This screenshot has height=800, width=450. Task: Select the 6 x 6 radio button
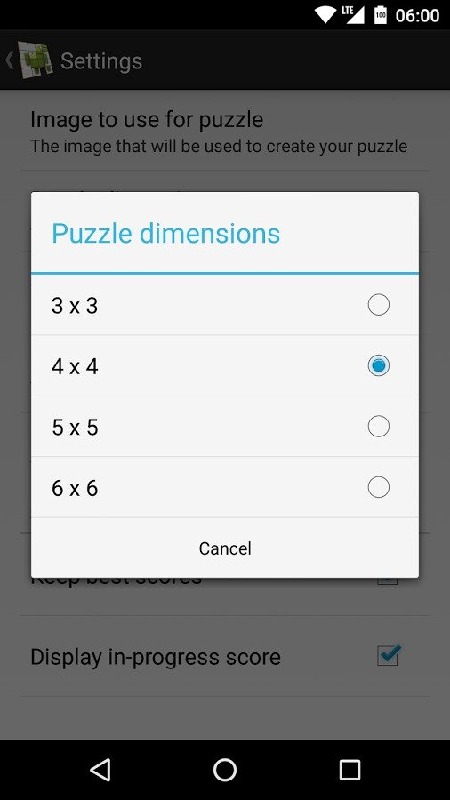[379, 487]
